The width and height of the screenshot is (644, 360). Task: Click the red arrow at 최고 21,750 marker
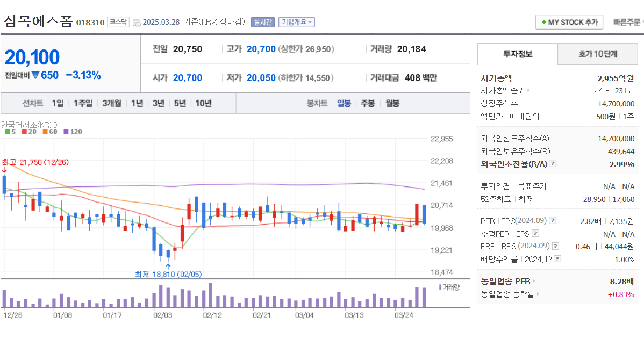4,170
